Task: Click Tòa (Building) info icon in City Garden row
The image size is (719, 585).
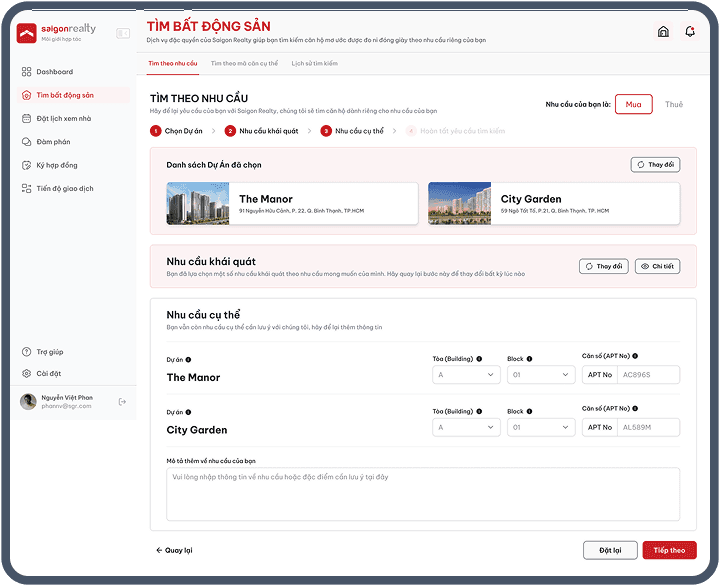Action: click(x=479, y=411)
